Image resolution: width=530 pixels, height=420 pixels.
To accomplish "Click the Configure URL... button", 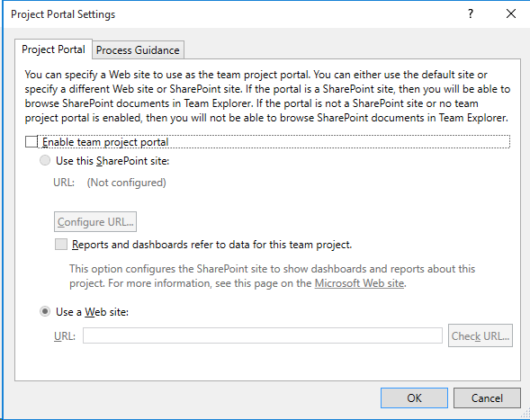I will click(95, 221).
